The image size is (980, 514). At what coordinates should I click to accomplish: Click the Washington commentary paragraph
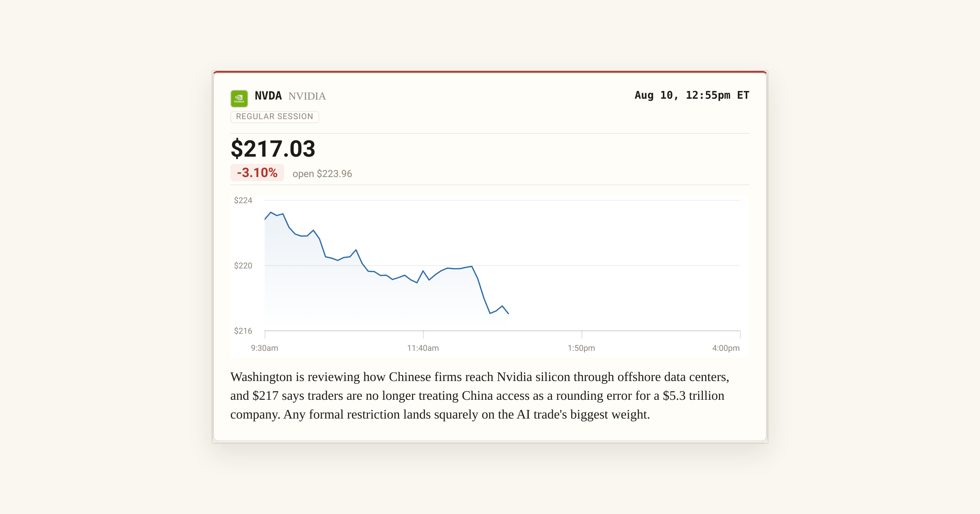(480, 396)
